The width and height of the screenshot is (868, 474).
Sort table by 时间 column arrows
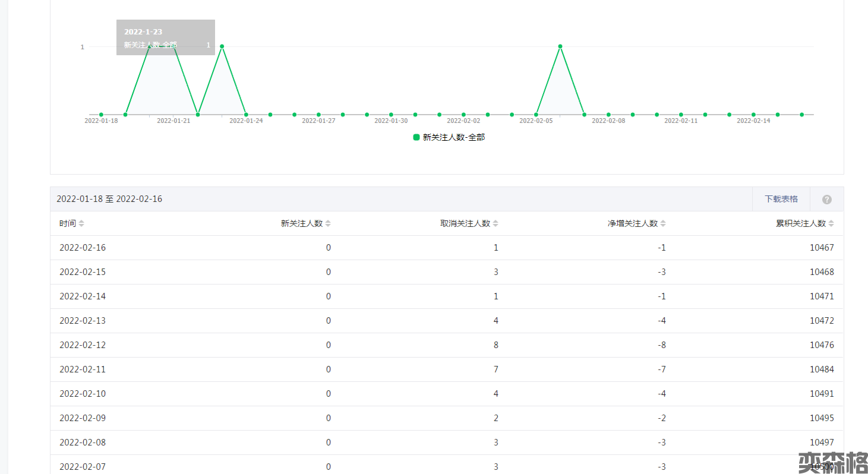coord(81,224)
